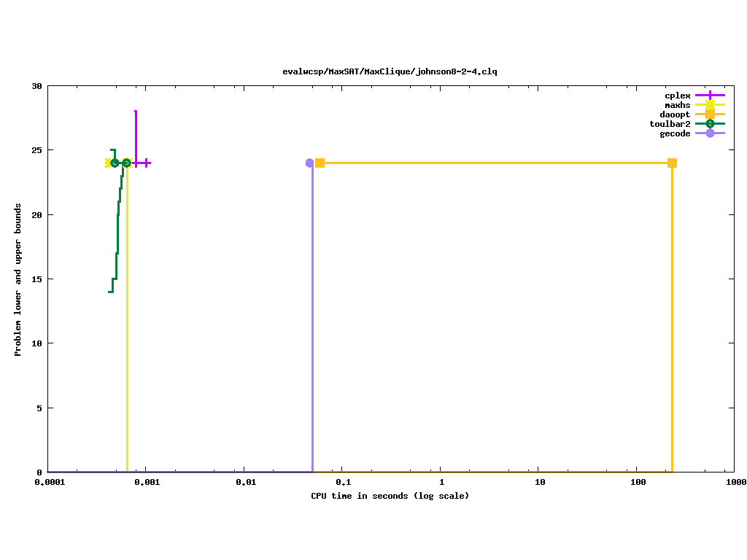Click the chart title johnson8-2-4.clq

390,71
